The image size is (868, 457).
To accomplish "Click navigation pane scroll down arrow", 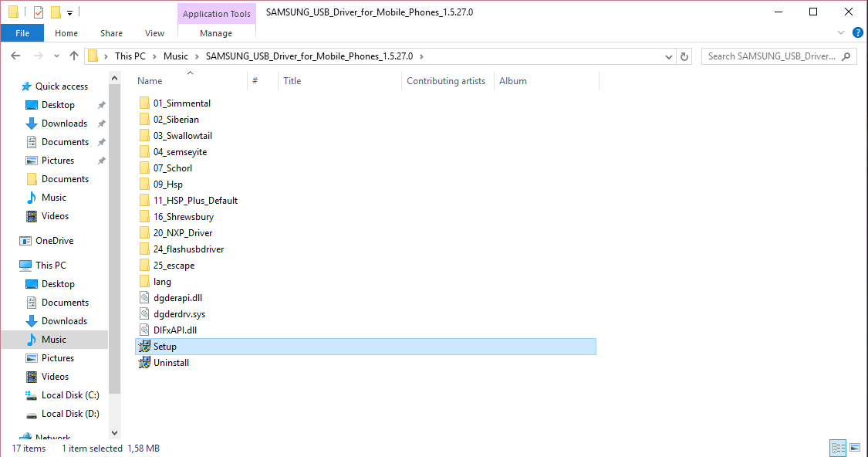I will 115,433.
